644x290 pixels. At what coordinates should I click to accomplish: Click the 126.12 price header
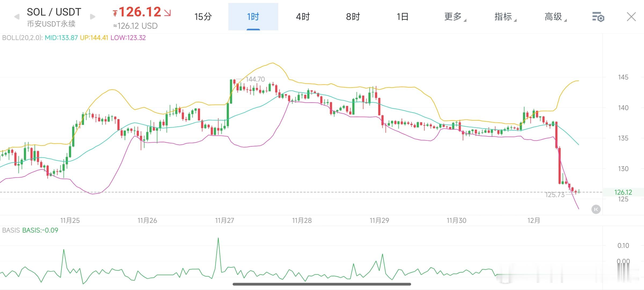pyautogui.click(x=140, y=12)
